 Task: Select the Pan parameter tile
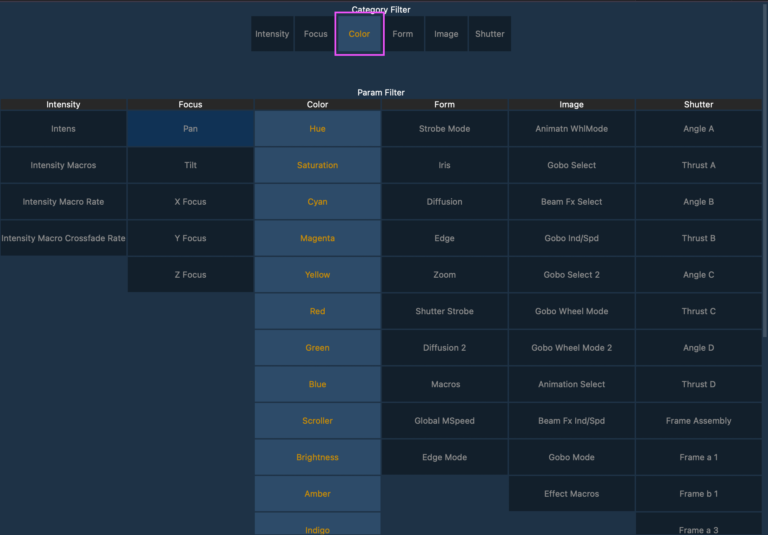[190, 129]
